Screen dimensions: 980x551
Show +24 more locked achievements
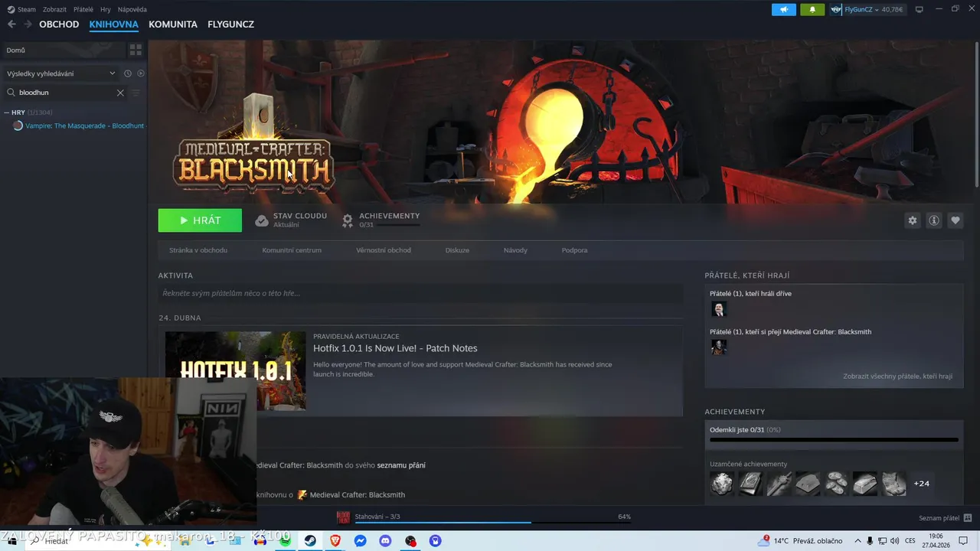point(922,484)
